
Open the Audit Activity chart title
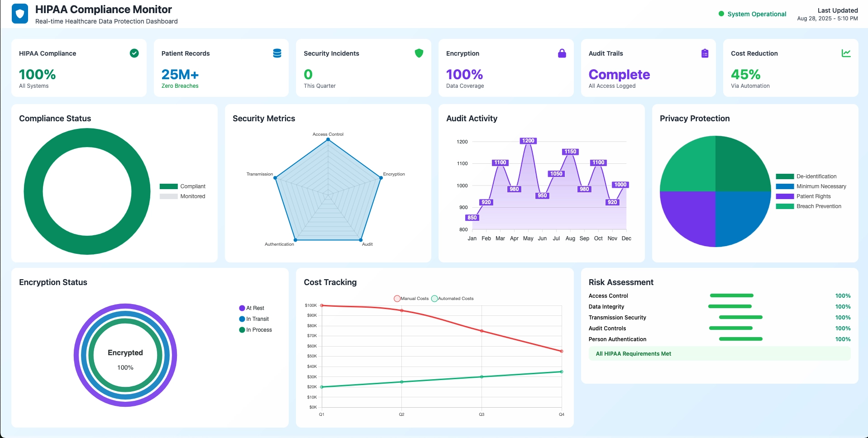click(472, 119)
